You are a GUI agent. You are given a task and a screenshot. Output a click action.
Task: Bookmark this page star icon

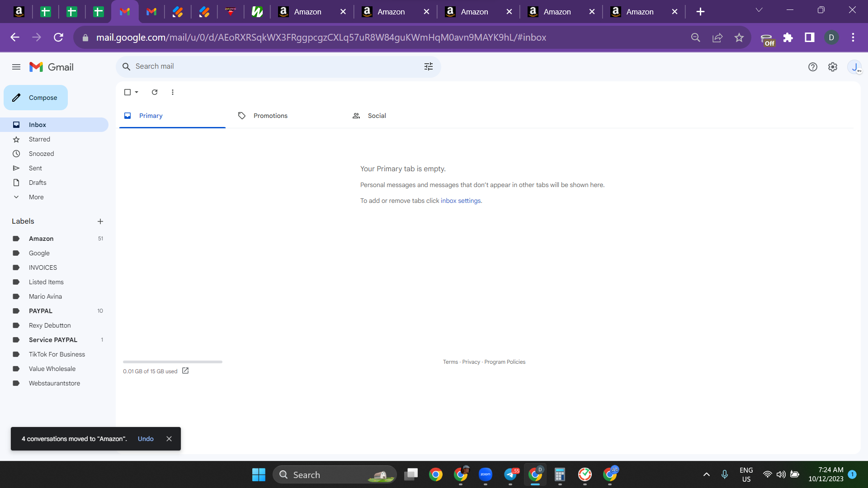739,38
